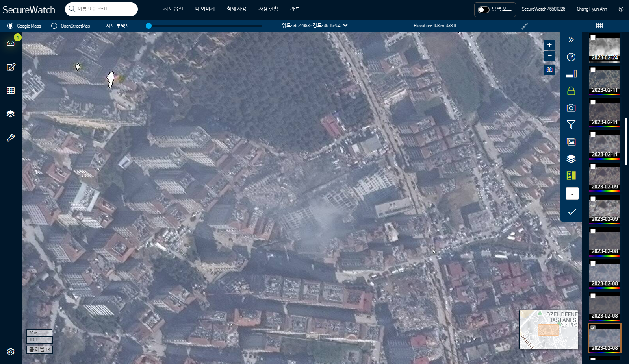This screenshot has height=364, width=629.
Task: Collapse the right tool panel with double chevron
Action: 571,40
